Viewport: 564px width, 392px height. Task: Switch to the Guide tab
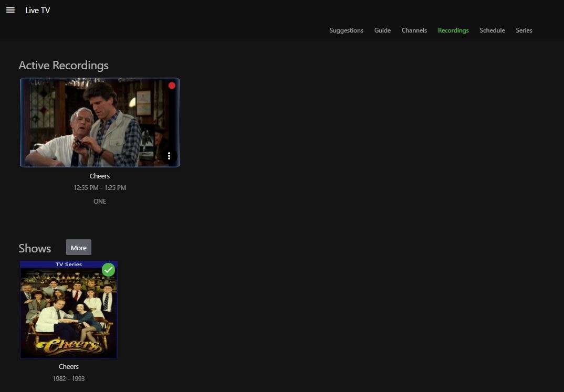(382, 30)
